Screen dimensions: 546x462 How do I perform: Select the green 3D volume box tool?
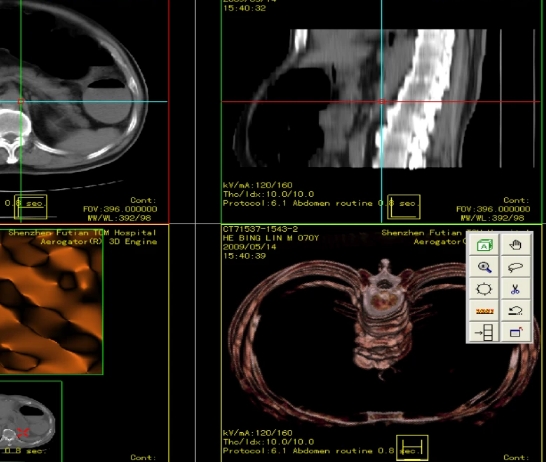484,245
